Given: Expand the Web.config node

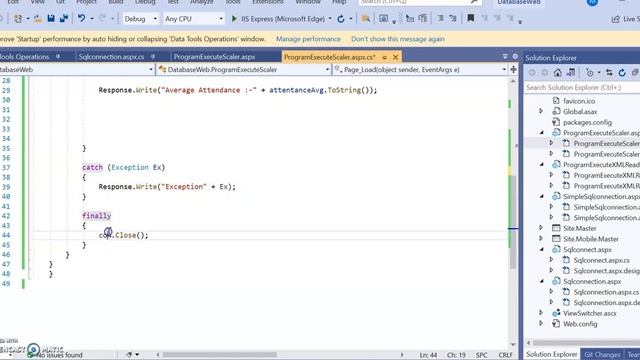Looking at the screenshot, I should pyautogui.click(x=541, y=323).
